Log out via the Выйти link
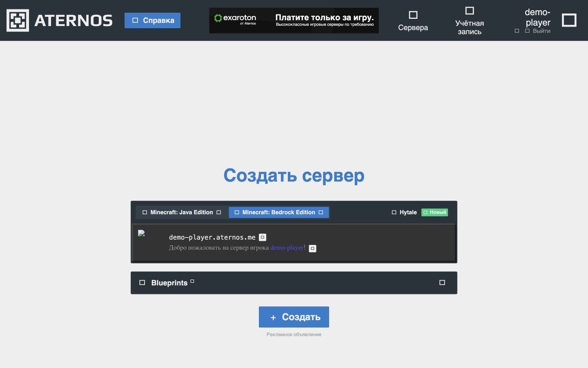The width and height of the screenshot is (588, 368). pyautogui.click(x=541, y=31)
